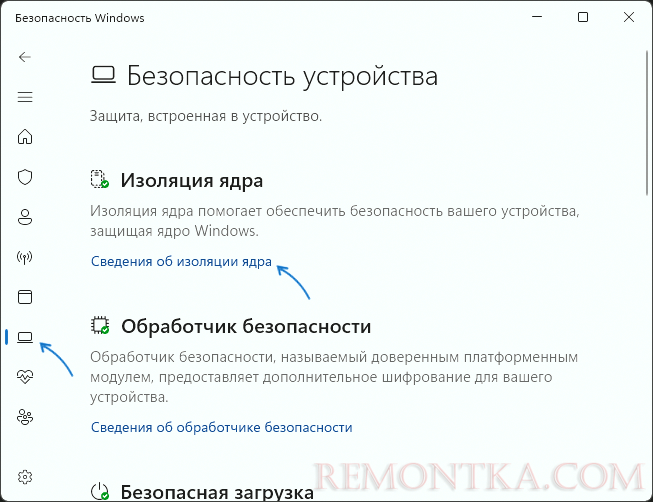Close the Безопасность Windows window
This screenshot has width=653, height=502.
click(629, 17)
